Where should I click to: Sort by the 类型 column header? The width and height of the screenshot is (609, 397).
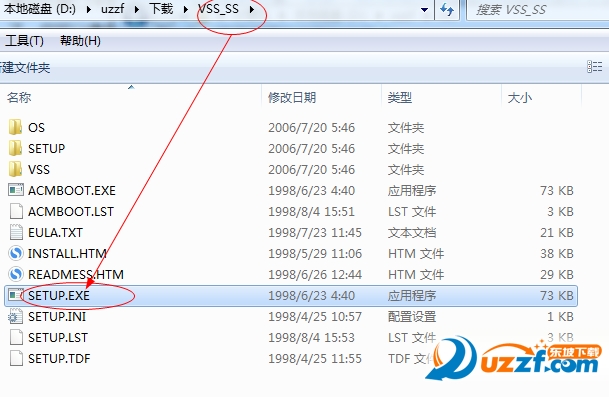click(400, 97)
